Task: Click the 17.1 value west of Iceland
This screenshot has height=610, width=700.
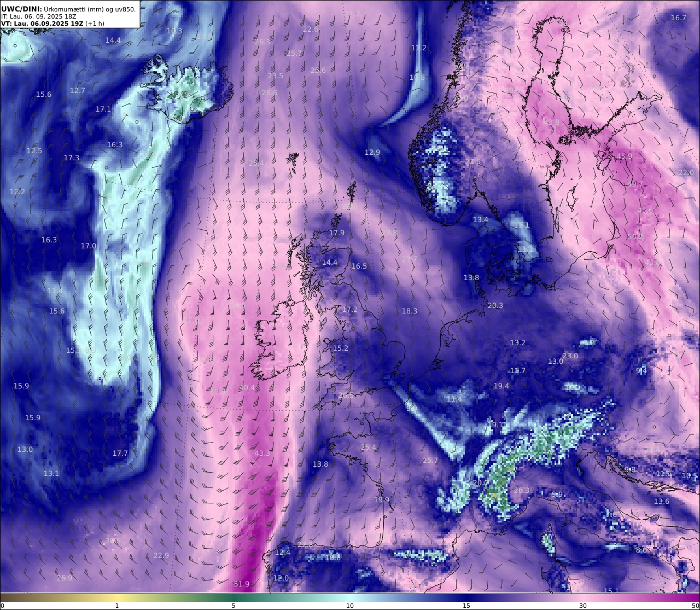Action: click(x=103, y=109)
